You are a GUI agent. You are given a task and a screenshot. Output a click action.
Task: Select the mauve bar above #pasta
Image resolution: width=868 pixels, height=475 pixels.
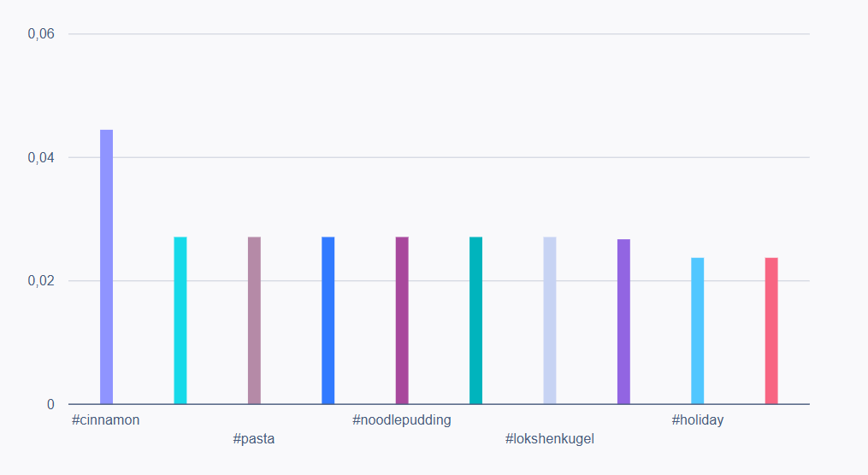[254, 320]
